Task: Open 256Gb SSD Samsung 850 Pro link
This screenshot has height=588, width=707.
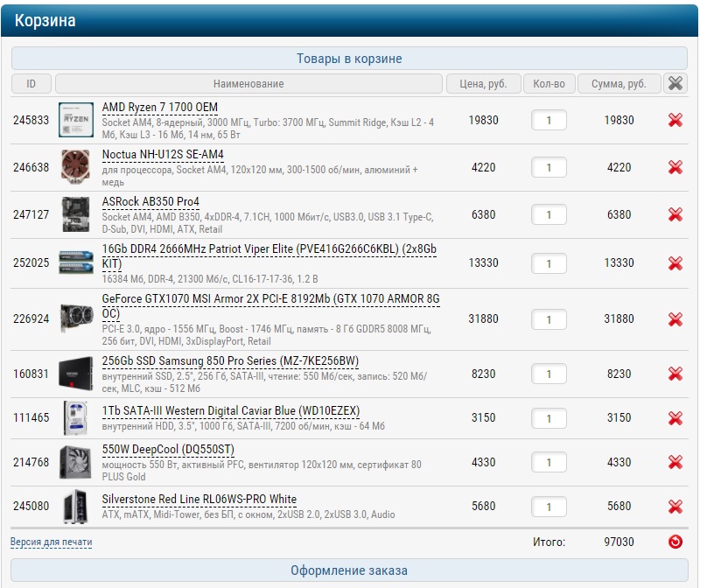Action: click(x=230, y=361)
